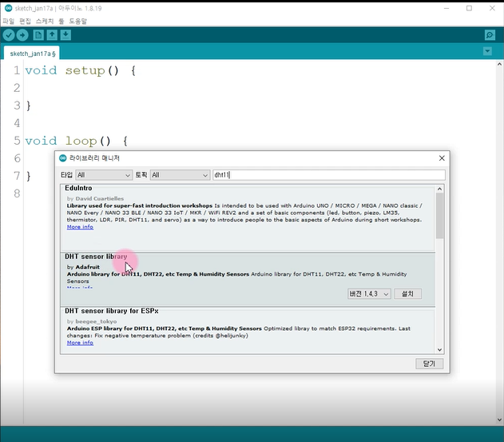The width and height of the screenshot is (504, 442).
Task: Open the 버전 1.4.3 version dropdown
Action: pyautogui.click(x=369, y=293)
